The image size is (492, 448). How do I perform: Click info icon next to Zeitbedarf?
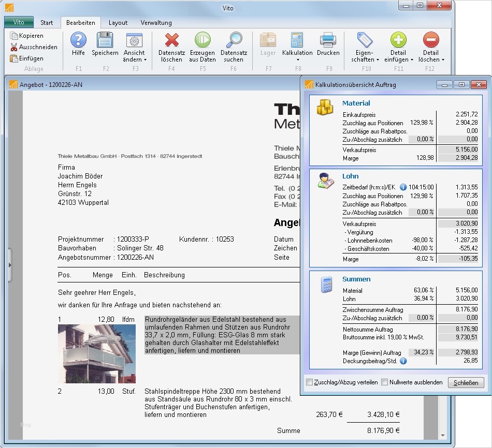coord(403,187)
